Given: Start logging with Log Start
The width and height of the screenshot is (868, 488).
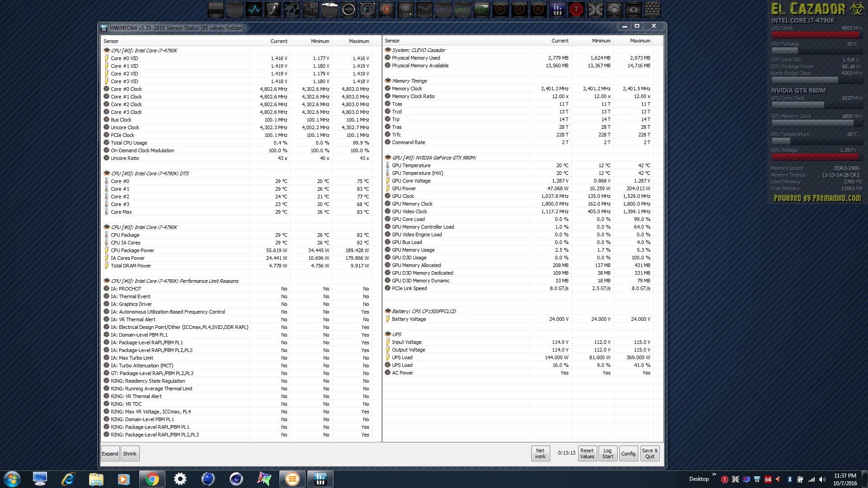Looking at the screenshot, I should point(608,454).
